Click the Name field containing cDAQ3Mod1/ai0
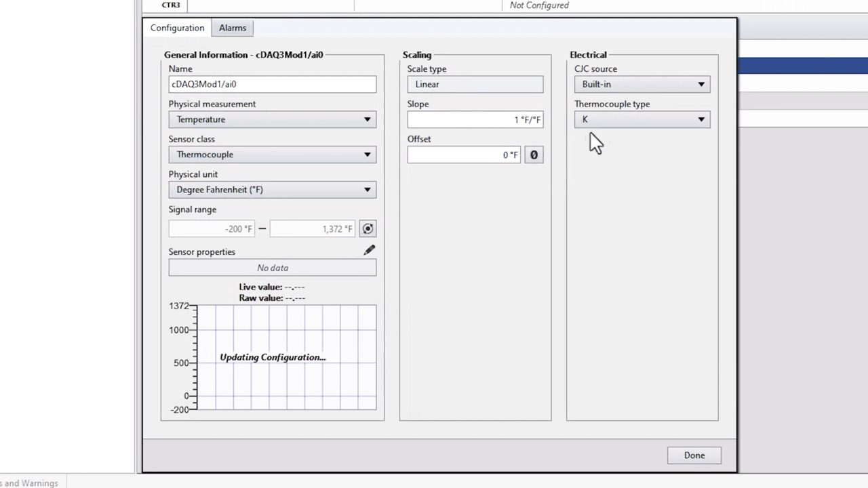The height and width of the screenshot is (488, 868). [272, 84]
